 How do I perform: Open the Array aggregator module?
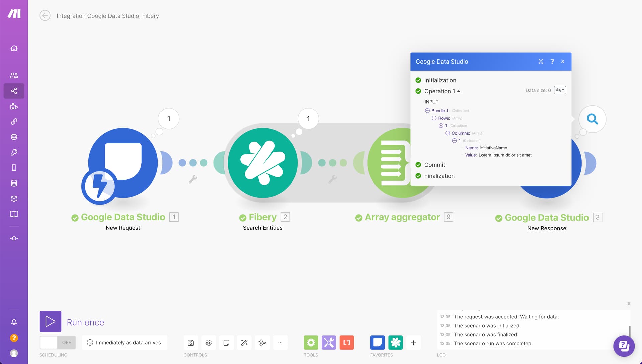(x=390, y=163)
